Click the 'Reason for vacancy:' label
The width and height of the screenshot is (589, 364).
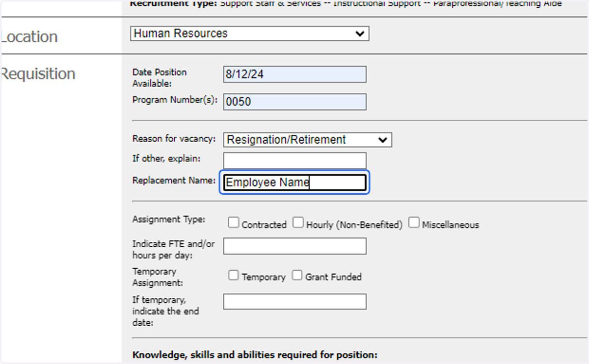click(174, 139)
